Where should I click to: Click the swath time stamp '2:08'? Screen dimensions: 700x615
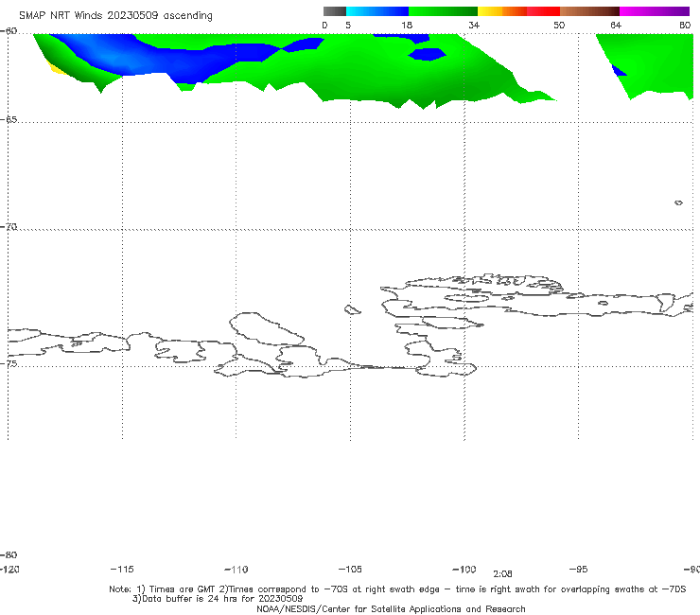pyautogui.click(x=502, y=574)
